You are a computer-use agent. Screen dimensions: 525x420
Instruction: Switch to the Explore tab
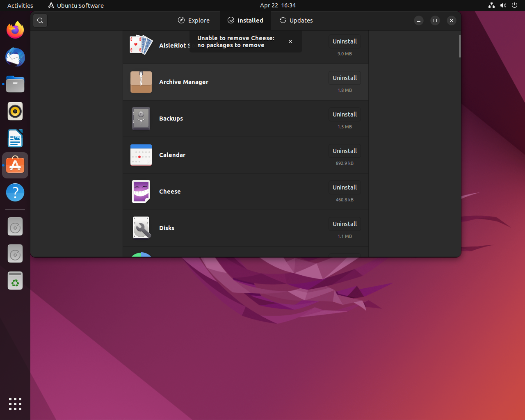[x=194, y=21]
